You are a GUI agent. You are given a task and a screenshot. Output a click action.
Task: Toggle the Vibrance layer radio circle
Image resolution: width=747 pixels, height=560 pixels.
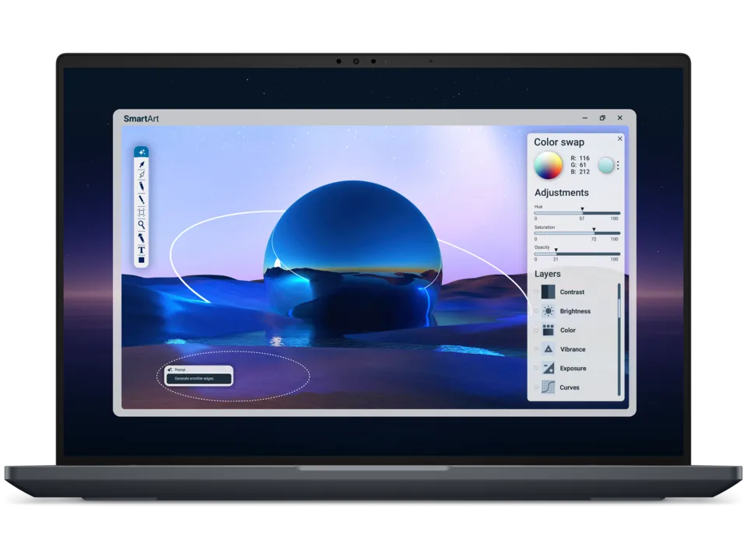536,349
